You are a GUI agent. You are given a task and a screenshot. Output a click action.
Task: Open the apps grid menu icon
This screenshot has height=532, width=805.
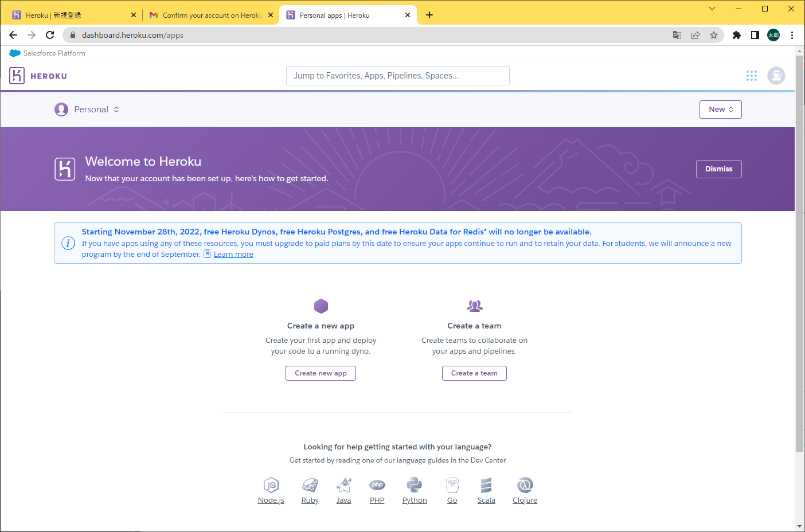click(752, 76)
